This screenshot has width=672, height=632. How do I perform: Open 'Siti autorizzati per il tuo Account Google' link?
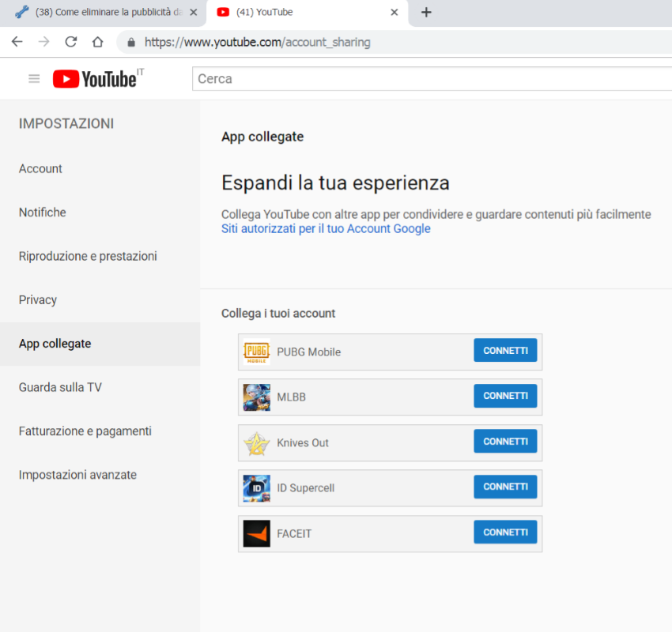tap(326, 228)
